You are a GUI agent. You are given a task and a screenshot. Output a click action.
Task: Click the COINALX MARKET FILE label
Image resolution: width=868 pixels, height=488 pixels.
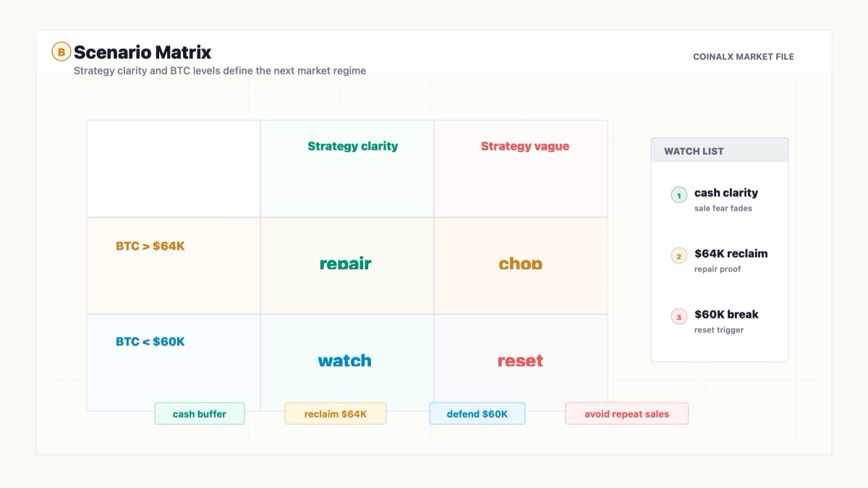pyautogui.click(x=744, y=56)
